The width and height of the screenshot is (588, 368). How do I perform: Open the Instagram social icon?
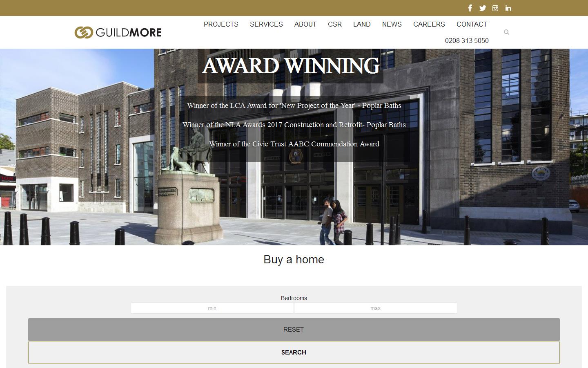coord(495,8)
